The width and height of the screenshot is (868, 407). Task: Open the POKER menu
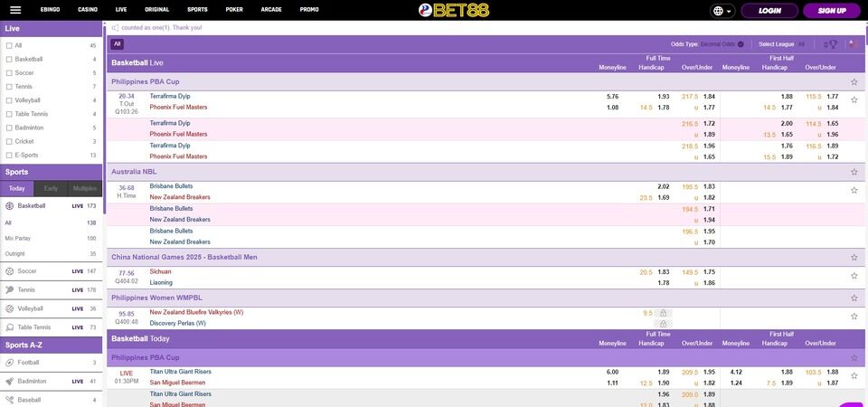point(234,10)
